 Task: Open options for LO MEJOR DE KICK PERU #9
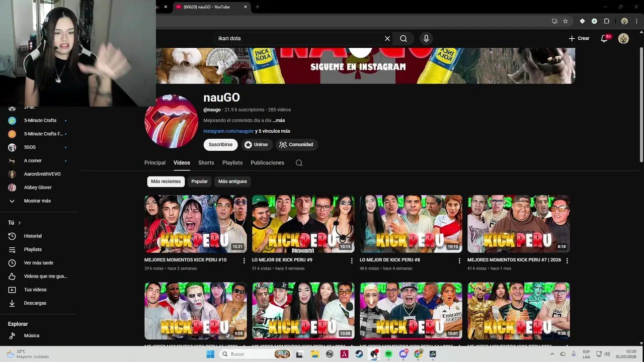pos(352,260)
